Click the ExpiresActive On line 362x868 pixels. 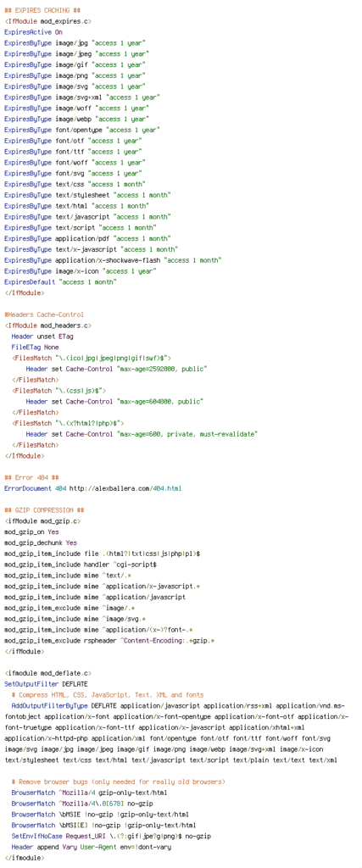[x=33, y=32]
